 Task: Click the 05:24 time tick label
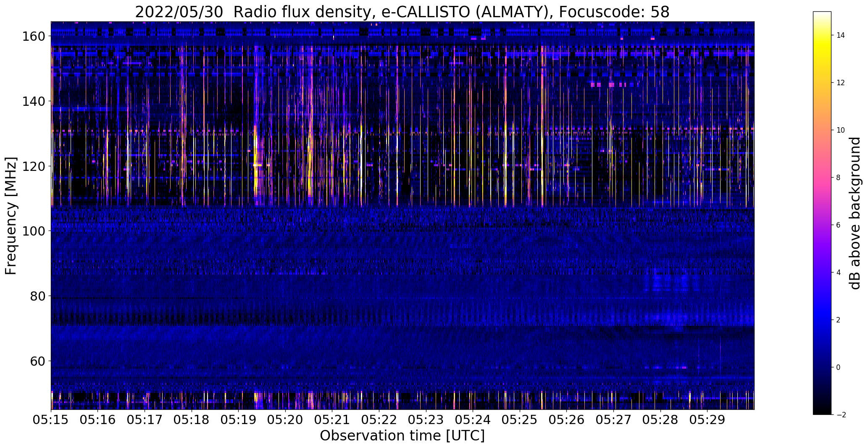point(473,420)
